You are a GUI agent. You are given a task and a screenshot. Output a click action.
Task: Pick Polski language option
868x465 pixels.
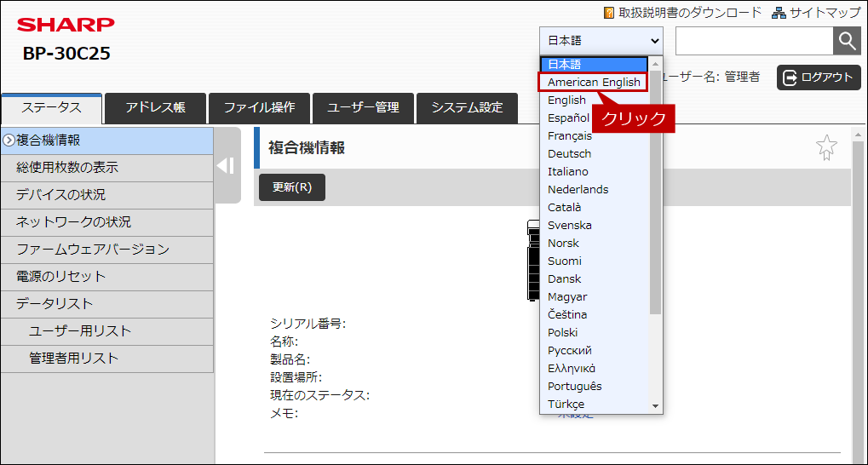click(x=594, y=333)
